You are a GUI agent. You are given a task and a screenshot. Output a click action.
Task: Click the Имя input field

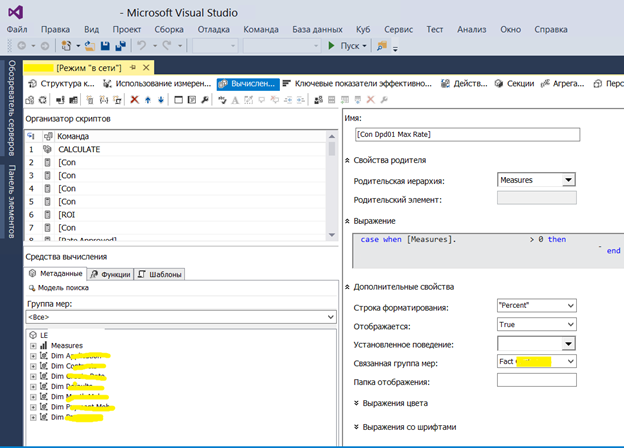pyautogui.click(x=467, y=134)
